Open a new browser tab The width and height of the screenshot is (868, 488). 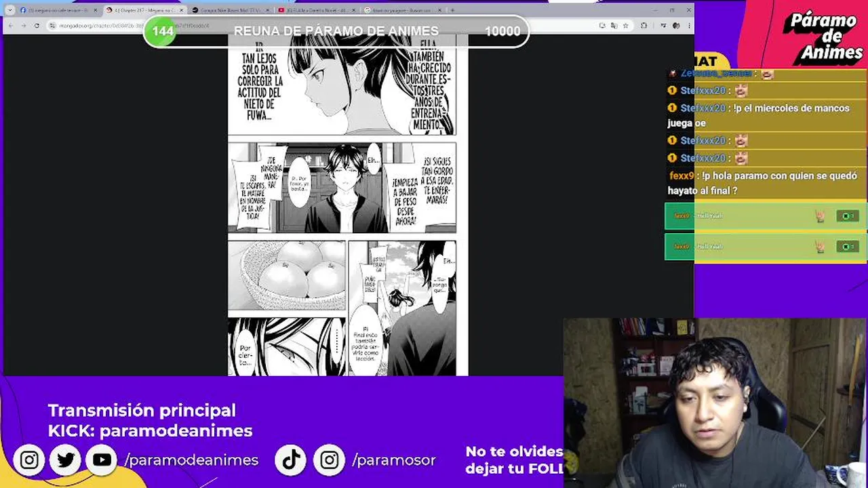(x=452, y=10)
